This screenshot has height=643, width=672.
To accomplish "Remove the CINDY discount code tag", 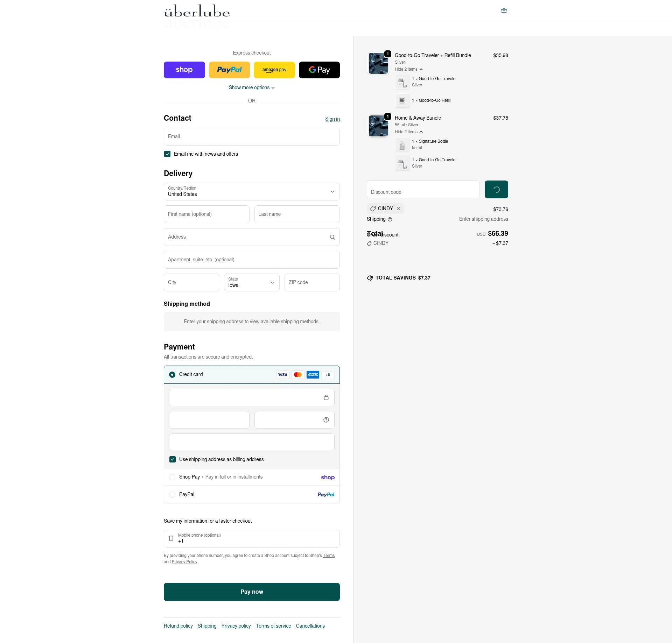I will pos(399,209).
